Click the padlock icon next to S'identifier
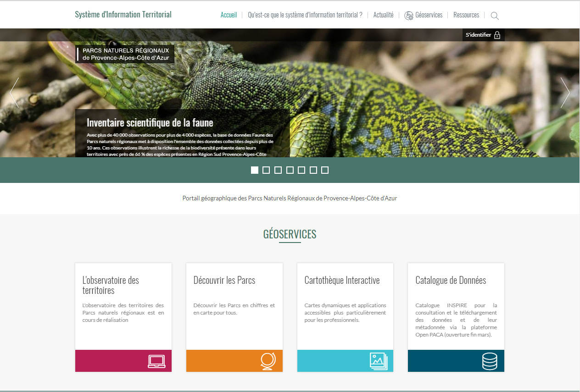580x392 pixels. tap(497, 35)
